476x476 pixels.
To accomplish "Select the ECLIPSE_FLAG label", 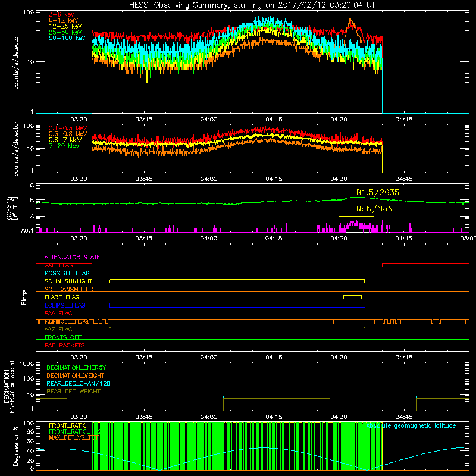I will coord(65,305).
